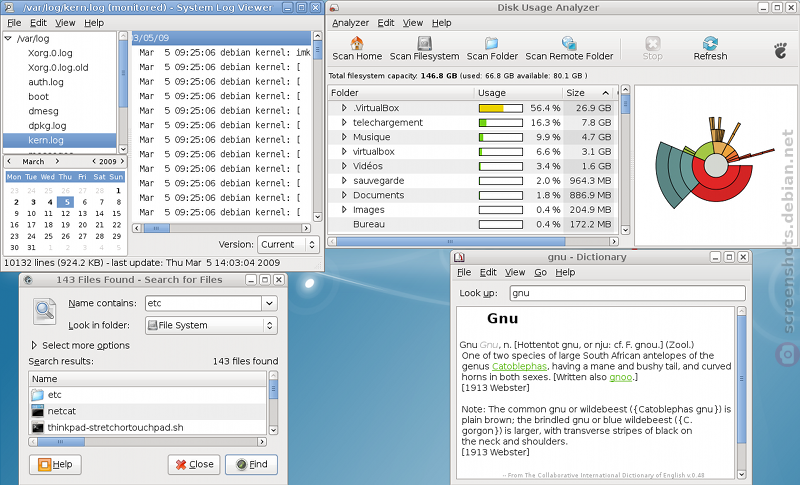Go to next month in the calendar
Viewport: 800px width, 485px height.
coord(57,161)
